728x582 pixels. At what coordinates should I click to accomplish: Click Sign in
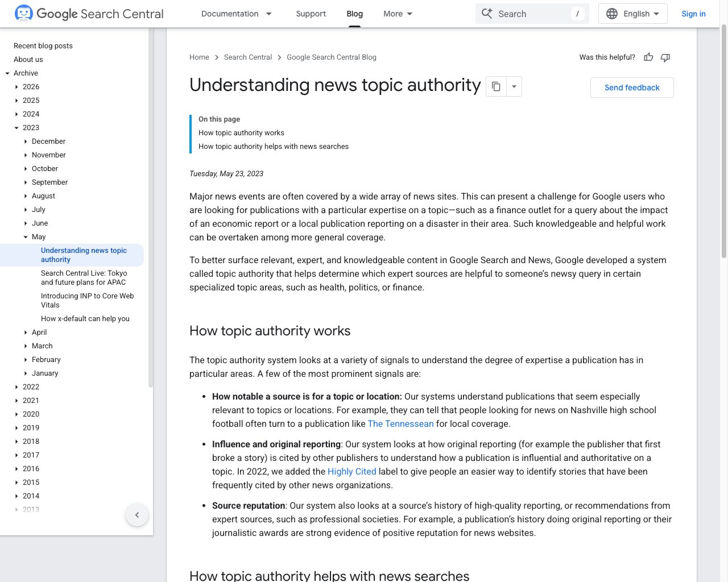click(693, 14)
